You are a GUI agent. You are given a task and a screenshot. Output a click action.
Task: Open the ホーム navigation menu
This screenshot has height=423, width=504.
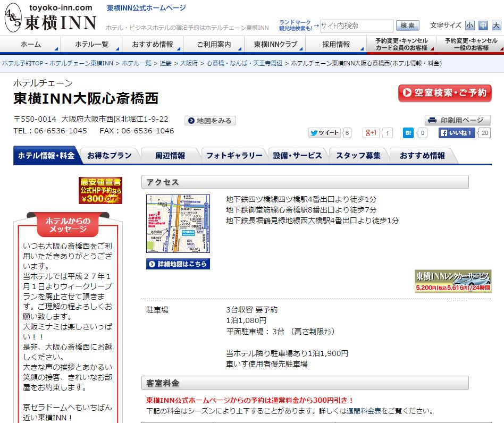(x=30, y=44)
